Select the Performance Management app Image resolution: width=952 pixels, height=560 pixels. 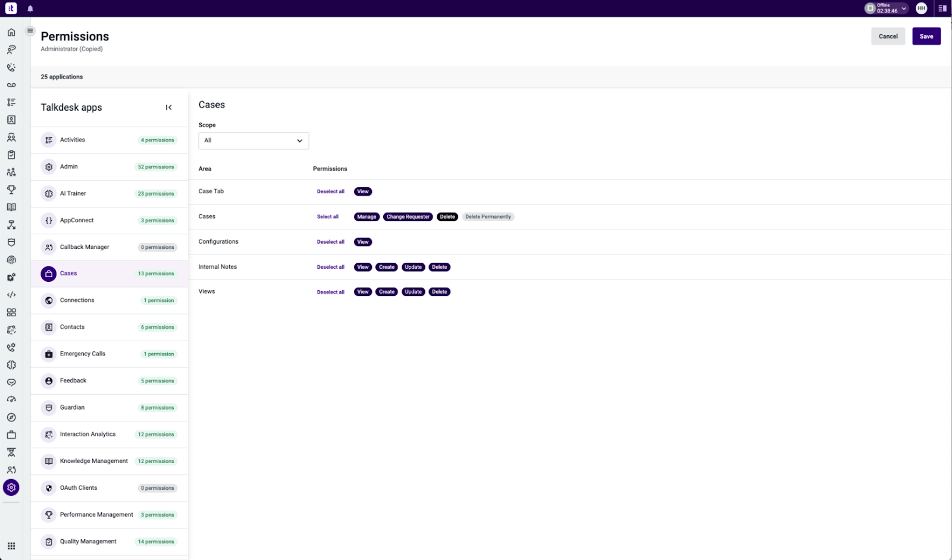[109, 515]
